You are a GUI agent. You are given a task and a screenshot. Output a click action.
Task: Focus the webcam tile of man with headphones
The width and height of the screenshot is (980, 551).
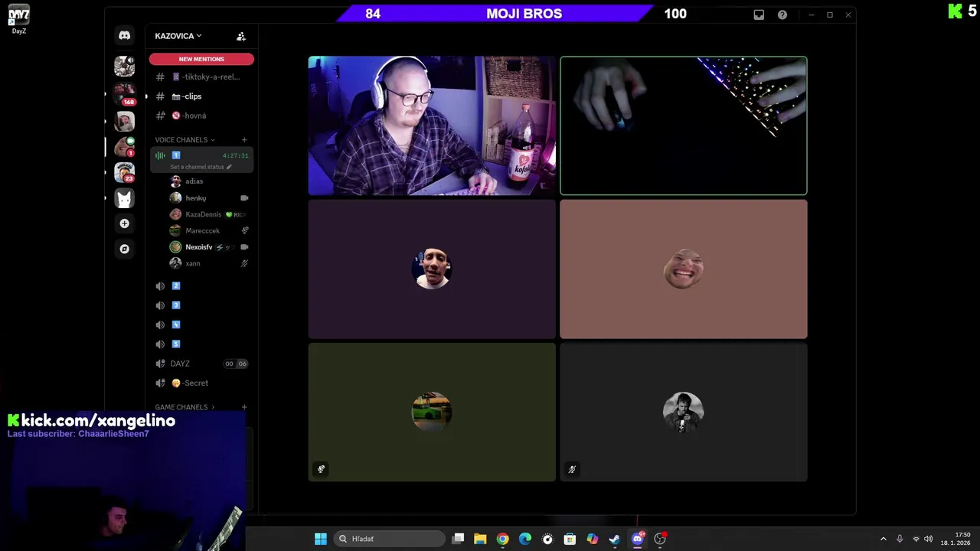(432, 126)
